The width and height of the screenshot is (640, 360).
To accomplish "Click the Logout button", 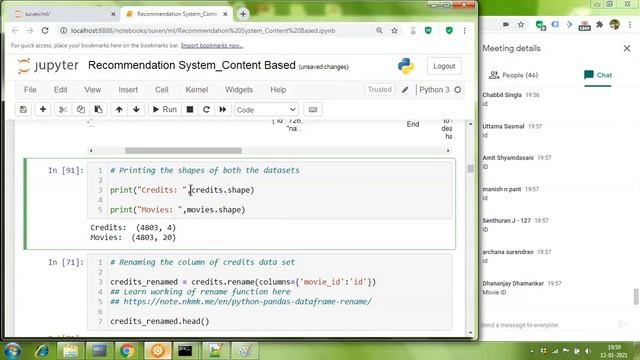I will [444, 66].
